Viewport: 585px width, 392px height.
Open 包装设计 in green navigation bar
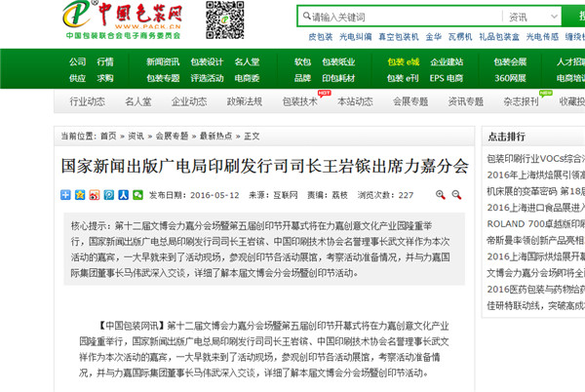click(207, 61)
